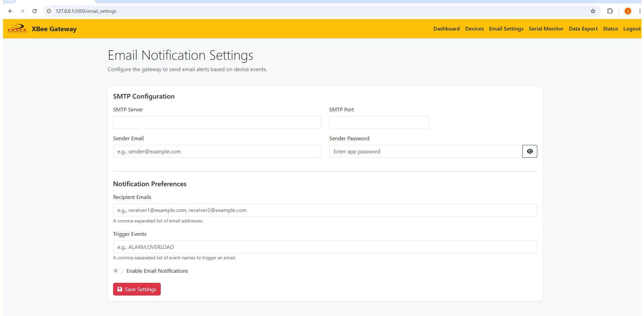The height and width of the screenshot is (316, 644).
Task: Reload the page with refresh icon
Action: coord(35,11)
